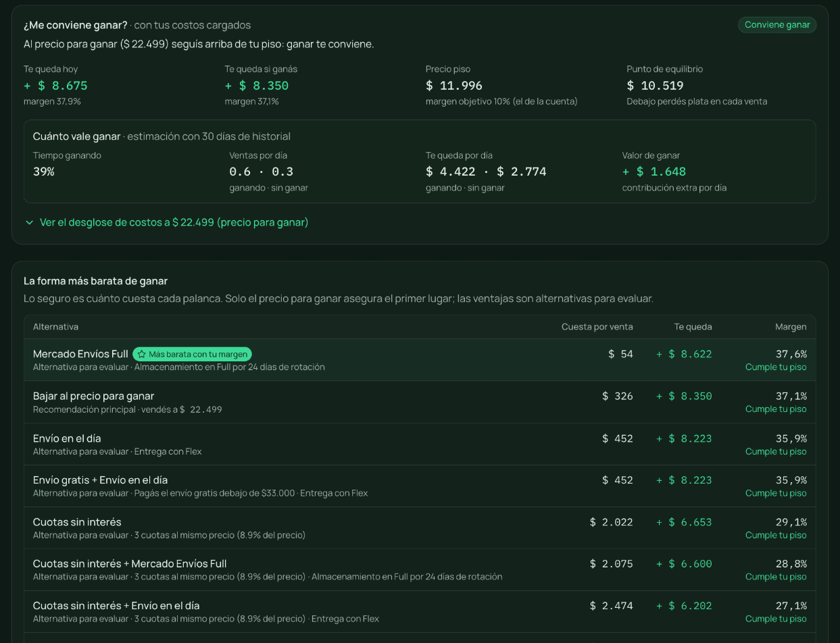Open 'Ver el desglose de costos a $ 22.499' link
The height and width of the screenshot is (643, 840).
point(174,222)
